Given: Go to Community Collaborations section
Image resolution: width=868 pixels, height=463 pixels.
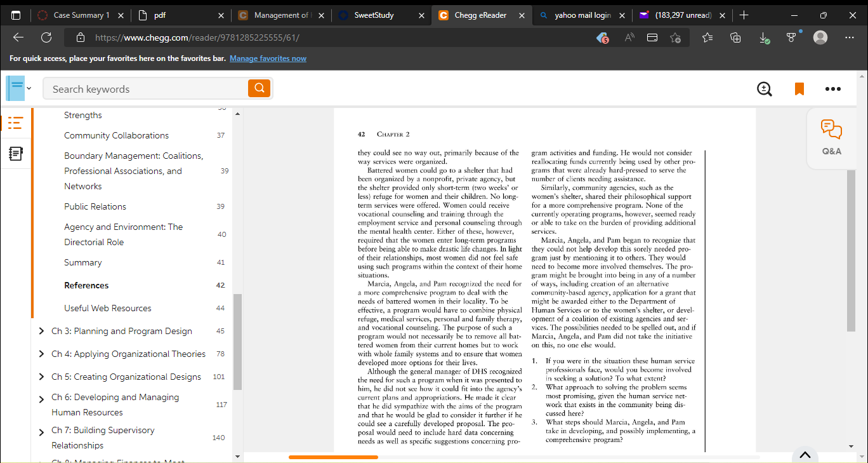Looking at the screenshot, I should (x=117, y=135).
